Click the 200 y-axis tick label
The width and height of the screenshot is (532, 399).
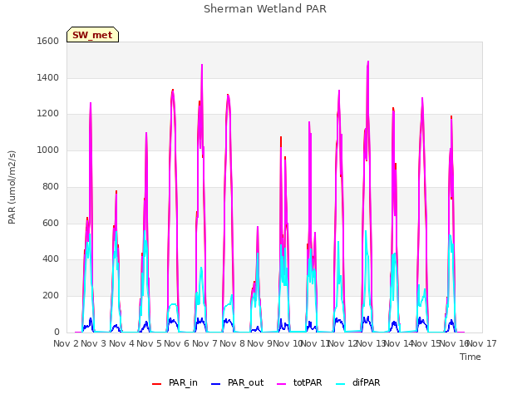[x=51, y=296]
